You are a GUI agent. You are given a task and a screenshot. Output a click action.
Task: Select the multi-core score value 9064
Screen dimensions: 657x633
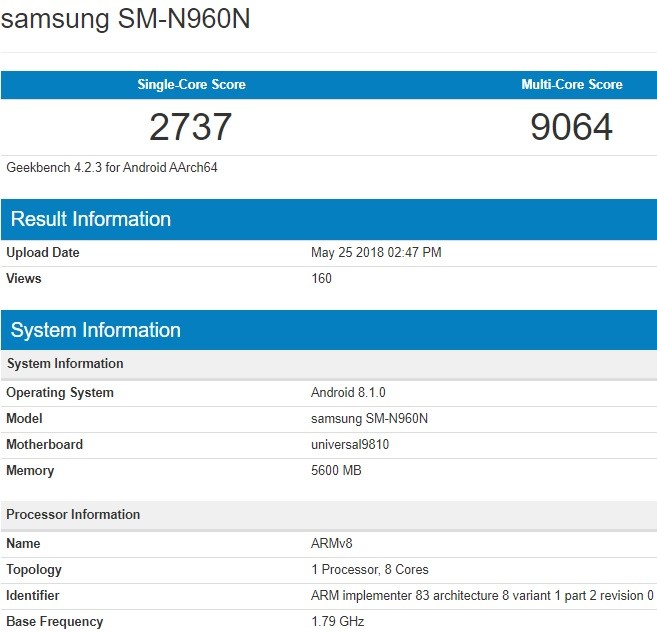click(572, 127)
